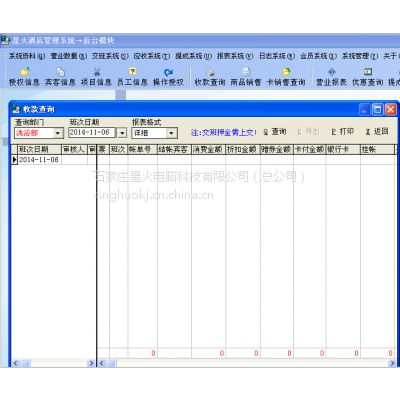Image resolution: width=400 pixels, height=400 pixels.
Task: Open 授权信息 from the toolbar
Action: pos(24,77)
